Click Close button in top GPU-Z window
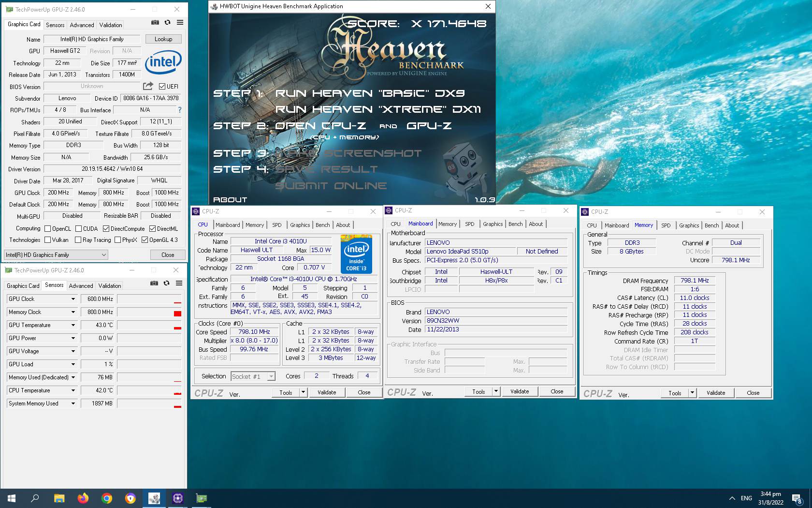This screenshot has width=812, height=508. point(168,255)
